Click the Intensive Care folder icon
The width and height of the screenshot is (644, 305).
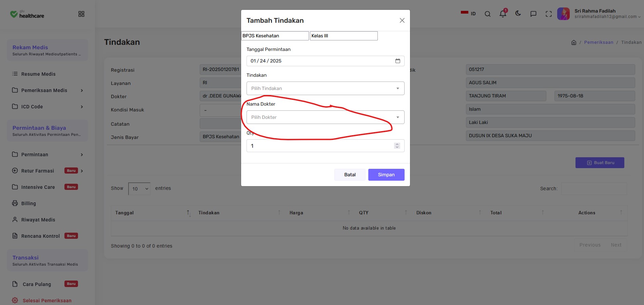click(x=15, y=187)
